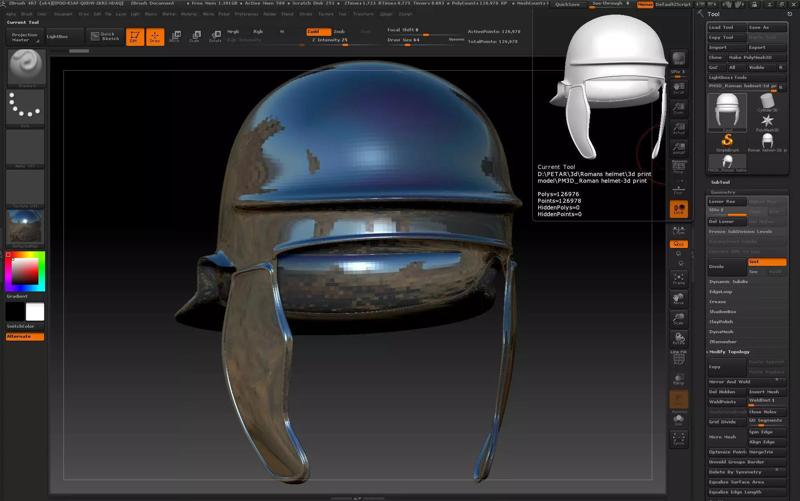This screenshot has height=501, width=800.
Task: Open the Dynamic Subdiv section
Action: [728, 282]
